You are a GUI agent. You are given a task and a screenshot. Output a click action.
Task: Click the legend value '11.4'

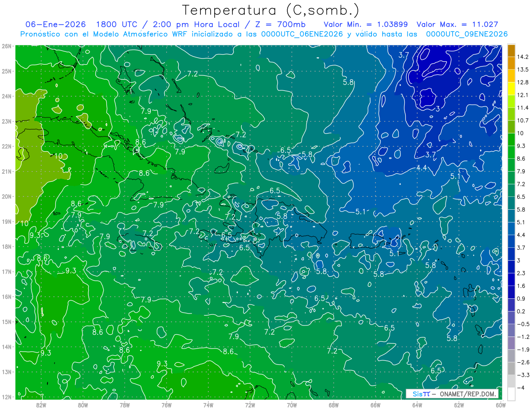(523, 108)
